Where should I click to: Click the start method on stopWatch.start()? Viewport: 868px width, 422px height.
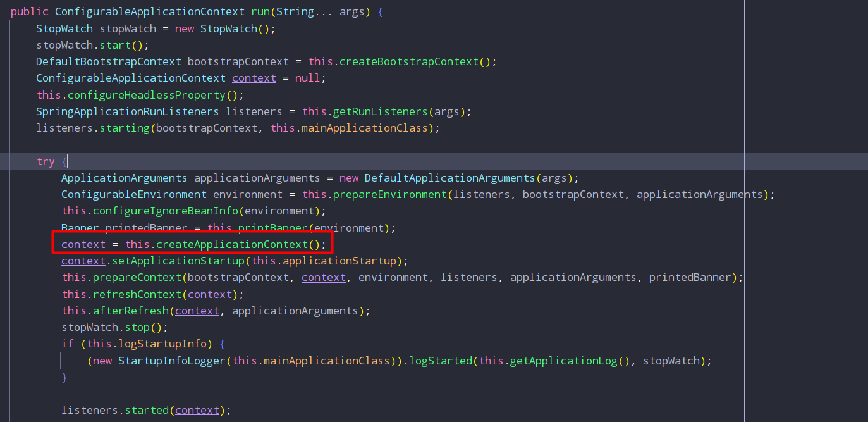[x=115, y=45]
